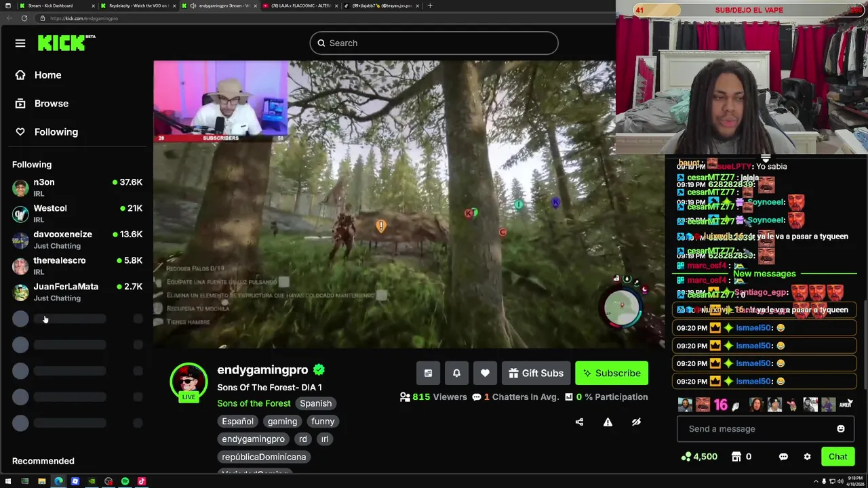Viewport: 868px width, 488px height.
Task: Select the Spanish language tag
Action: [316, 404]
